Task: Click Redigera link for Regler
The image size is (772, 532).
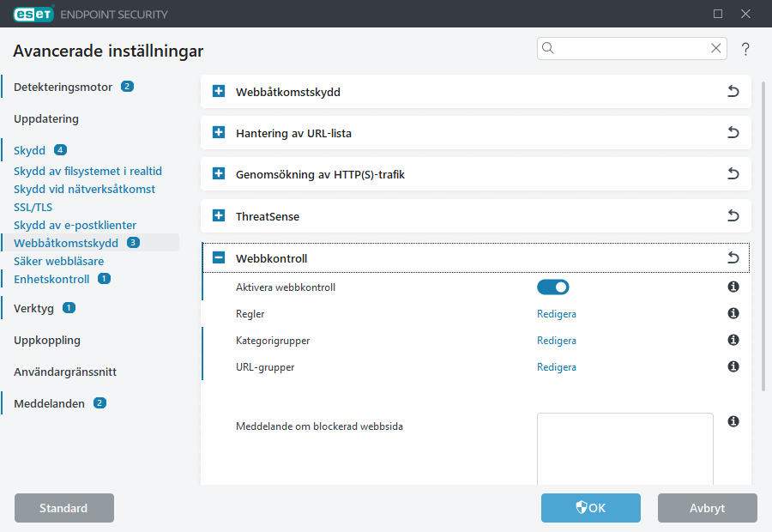Action: 557,314
